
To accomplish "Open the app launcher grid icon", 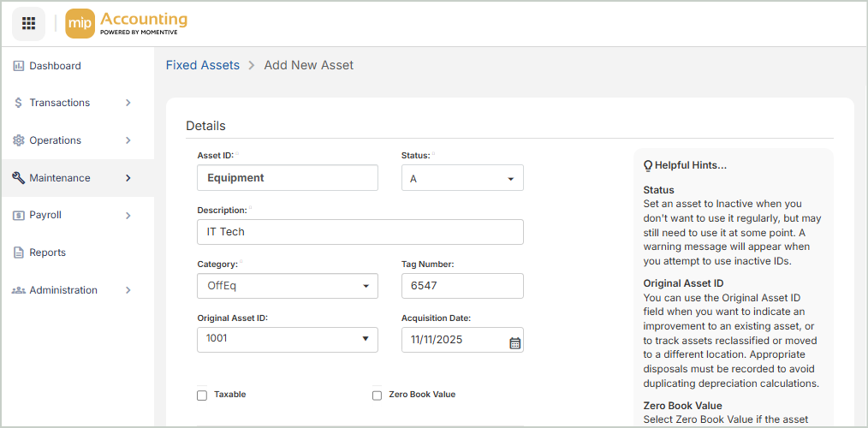I will click(x=28, y=23).
